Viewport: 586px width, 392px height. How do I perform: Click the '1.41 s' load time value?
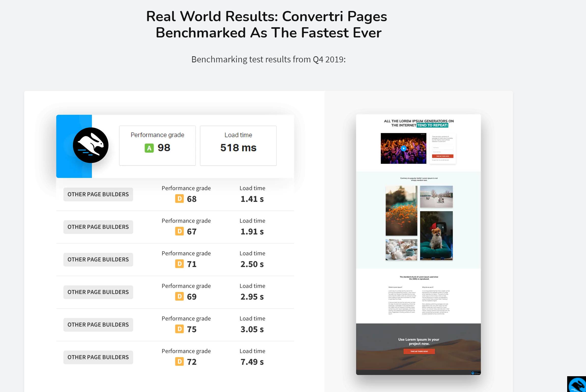[x=252, y=199]
